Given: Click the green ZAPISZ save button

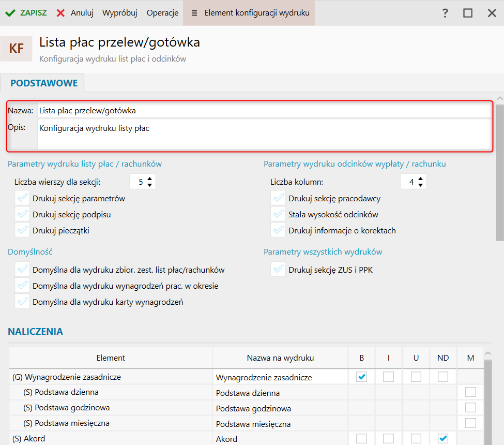Looking at the screenshot, I should 26,13.
